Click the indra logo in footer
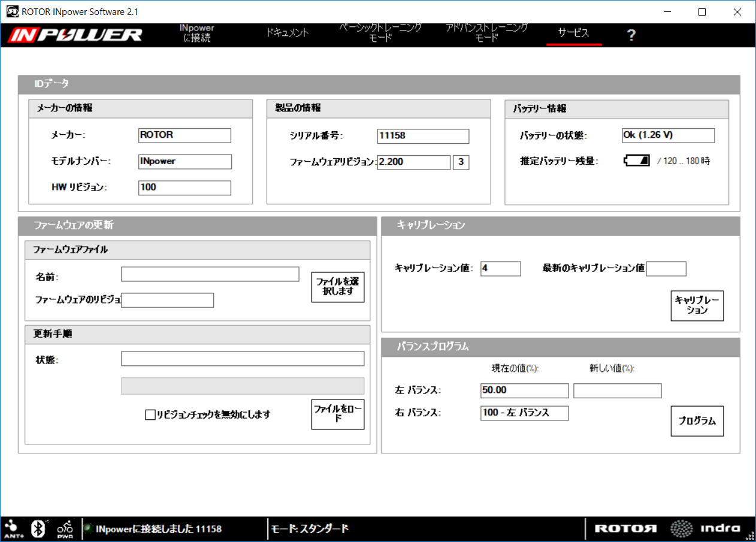756x542 pixels. 705,528
